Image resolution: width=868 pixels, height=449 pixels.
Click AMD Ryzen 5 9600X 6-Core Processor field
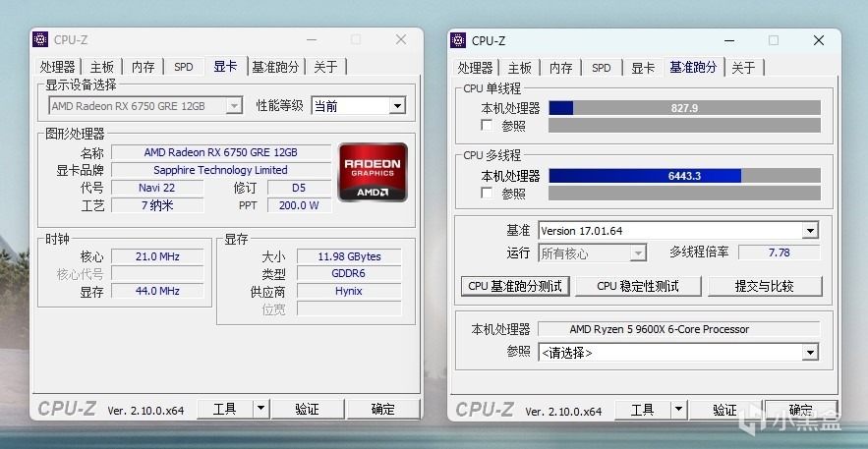[678, 329]
